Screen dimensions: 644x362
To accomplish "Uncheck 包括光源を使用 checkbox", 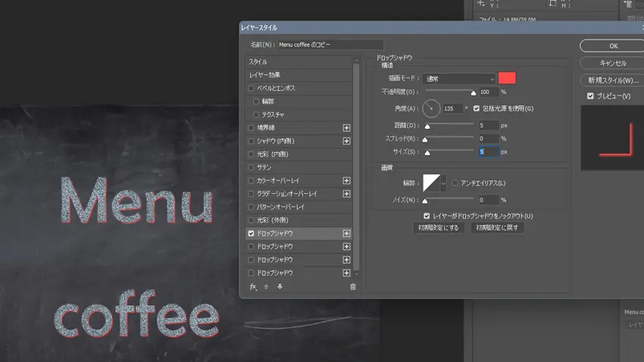I will point(477,108).
